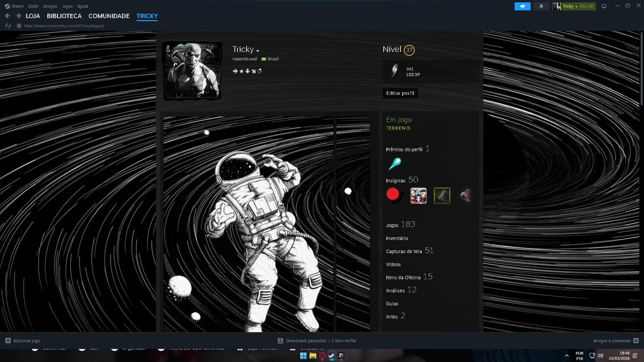Click the steamcommunity.com profile URL
Screen dimensions: 644x362
coord(64,26)
